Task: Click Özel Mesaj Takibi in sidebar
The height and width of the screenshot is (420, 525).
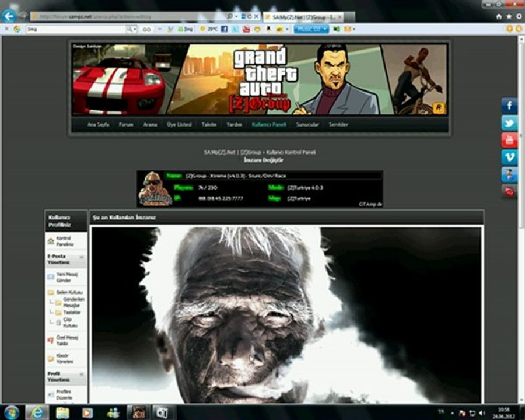Action: [67, 340]
